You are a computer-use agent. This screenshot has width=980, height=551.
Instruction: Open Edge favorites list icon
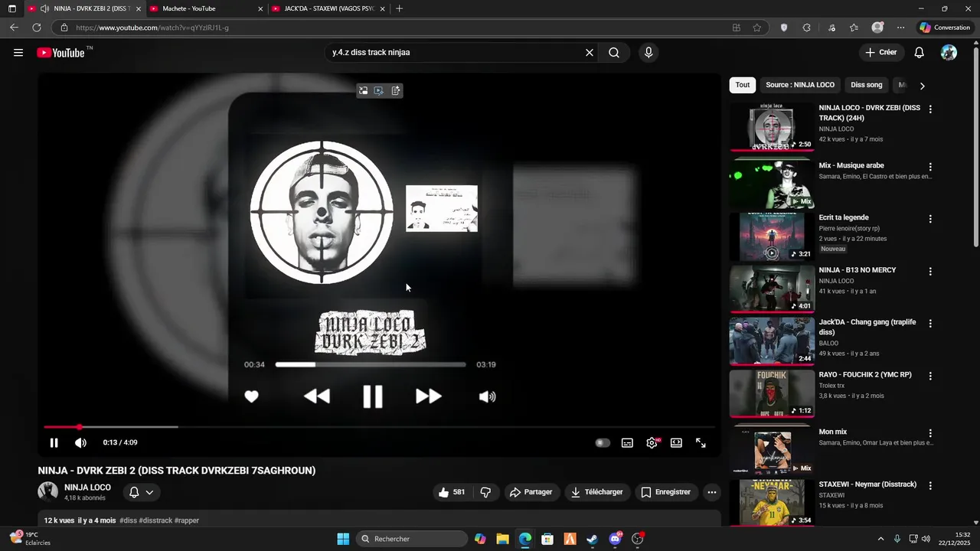coord(854,28)
